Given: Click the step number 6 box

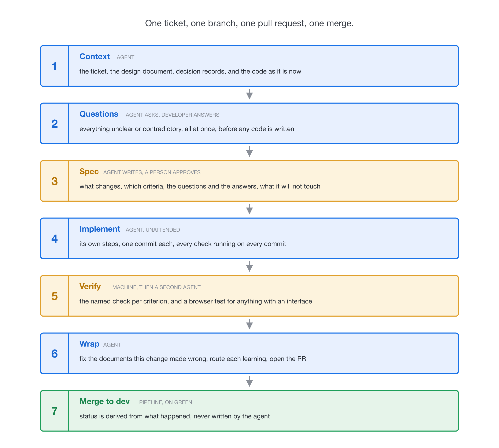Looking at the screenshot, I should coord(54,353).
